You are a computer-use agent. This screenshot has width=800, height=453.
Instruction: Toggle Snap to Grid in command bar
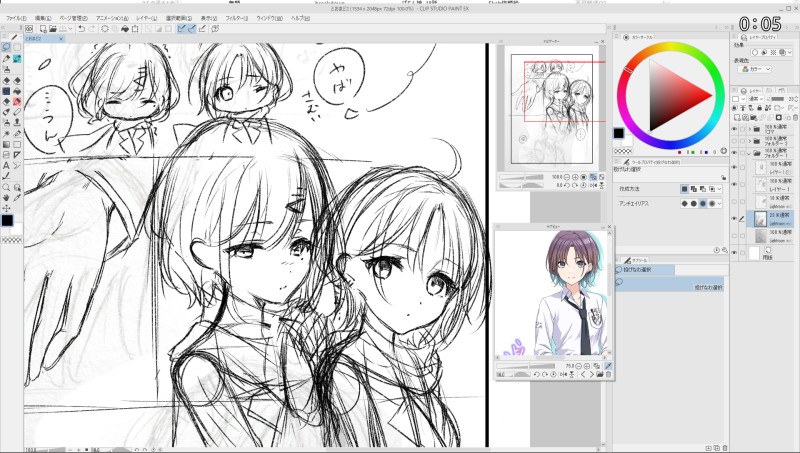tap(202, 29)
